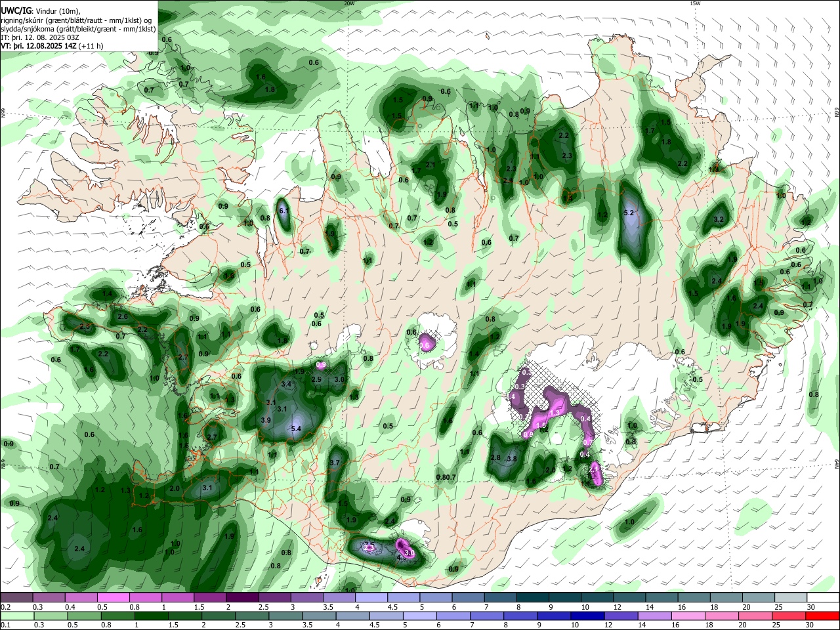The image size is (840, 630).
Task: Click the 3.8 precipitation value on the map
Action: click(512, 459)
